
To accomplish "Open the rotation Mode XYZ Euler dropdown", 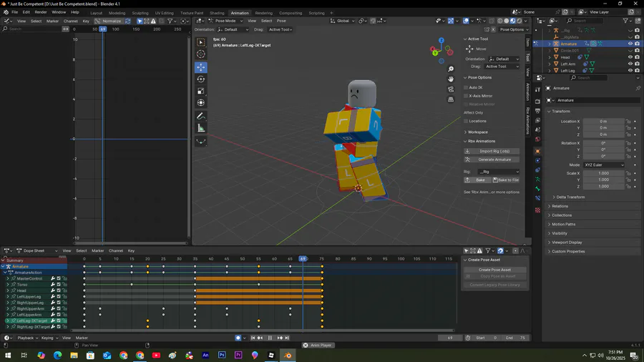I will click(x=604, y=165).
